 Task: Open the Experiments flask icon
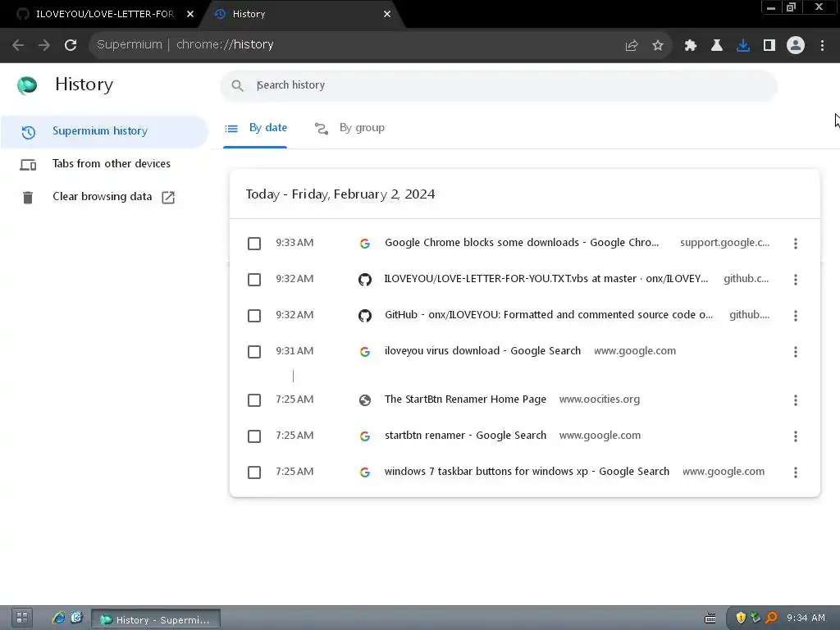click(x=717, y=46)
